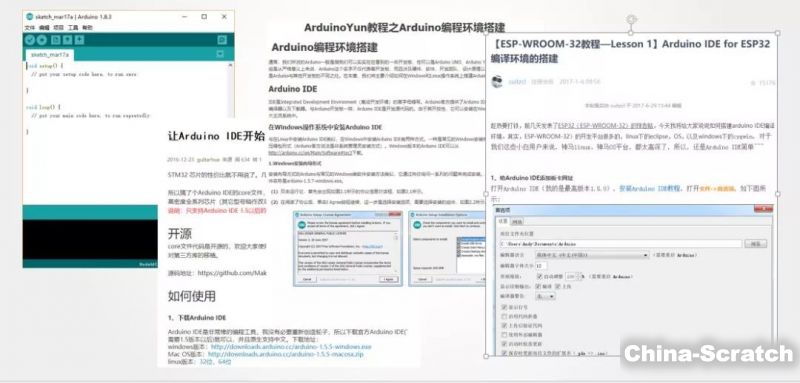Click the Arduino logo in the window title bar

tap(30, 17)
